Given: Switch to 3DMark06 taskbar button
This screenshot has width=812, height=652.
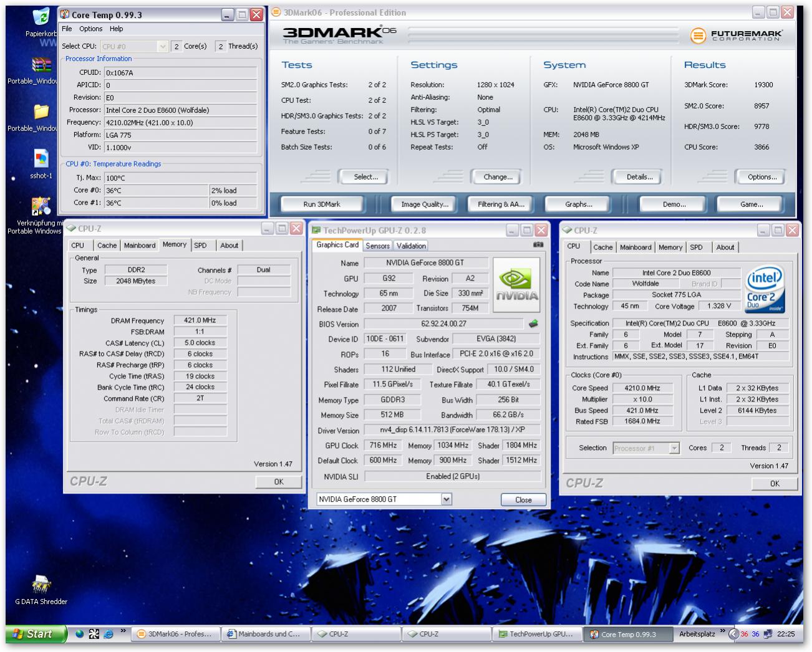Looking at the screenshot, I should (x=176, y=634).
